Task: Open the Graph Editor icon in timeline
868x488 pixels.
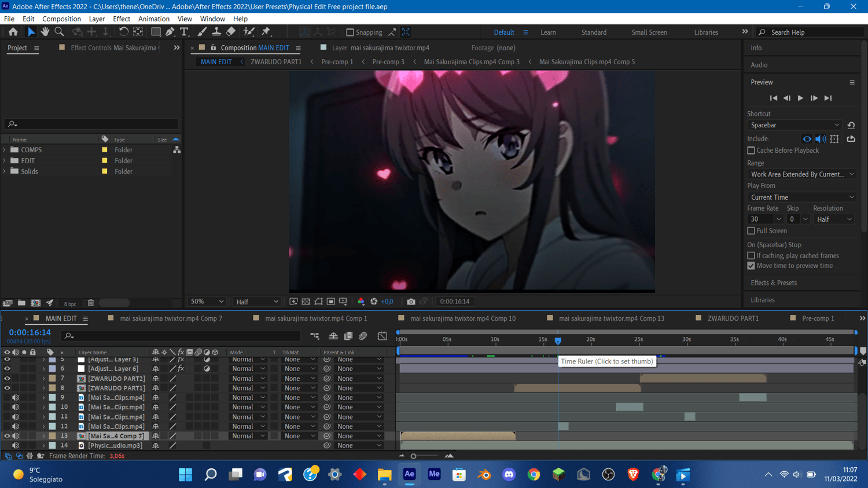Action: pos(382,336)
